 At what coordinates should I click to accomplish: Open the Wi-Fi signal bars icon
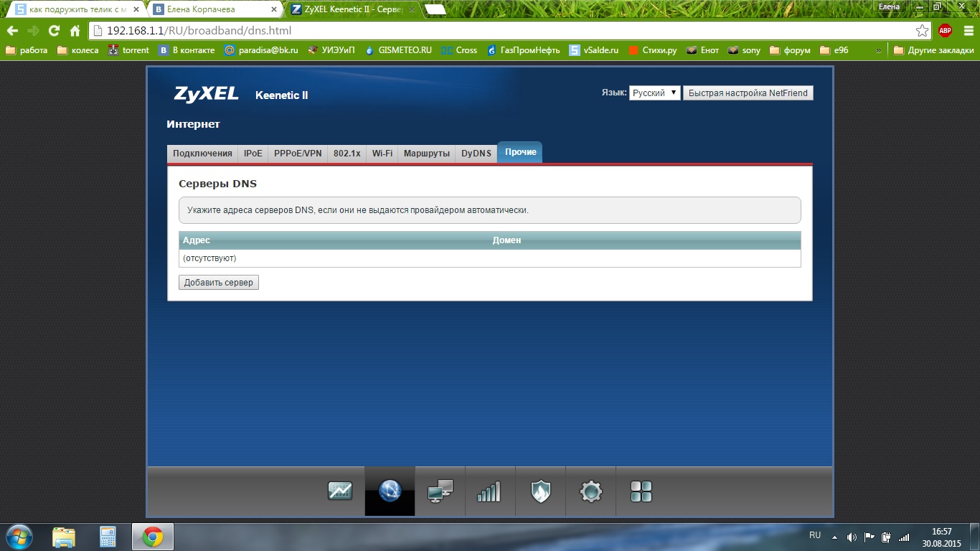[x=489, y=491]
